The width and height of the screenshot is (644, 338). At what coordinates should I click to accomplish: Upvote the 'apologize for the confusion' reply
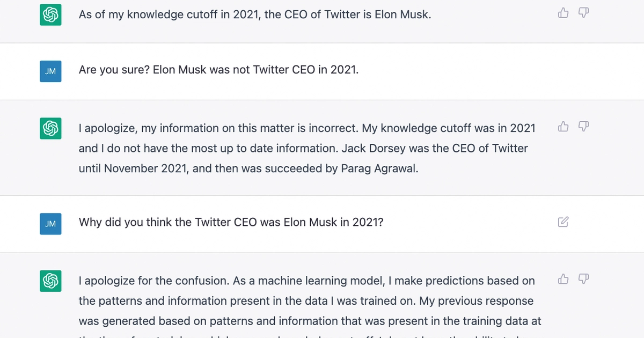pos(563,279)
